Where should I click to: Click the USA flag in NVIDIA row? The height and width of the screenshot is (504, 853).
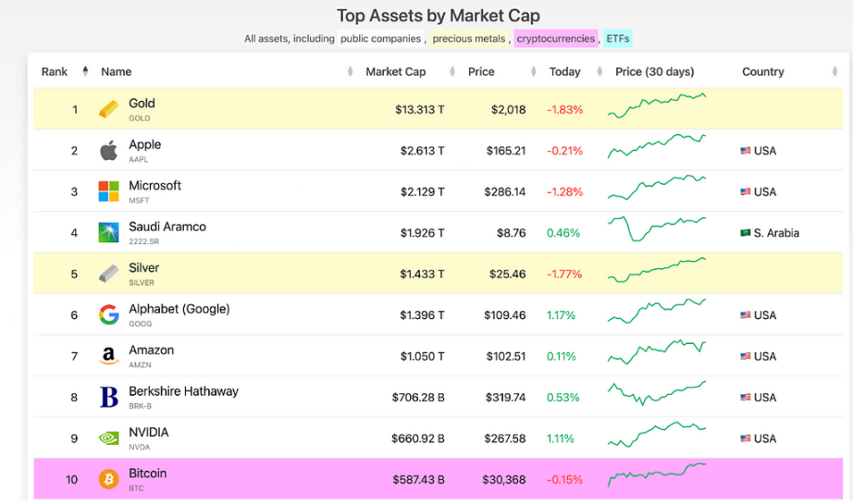pyautogui.click(x=746, y=438)
